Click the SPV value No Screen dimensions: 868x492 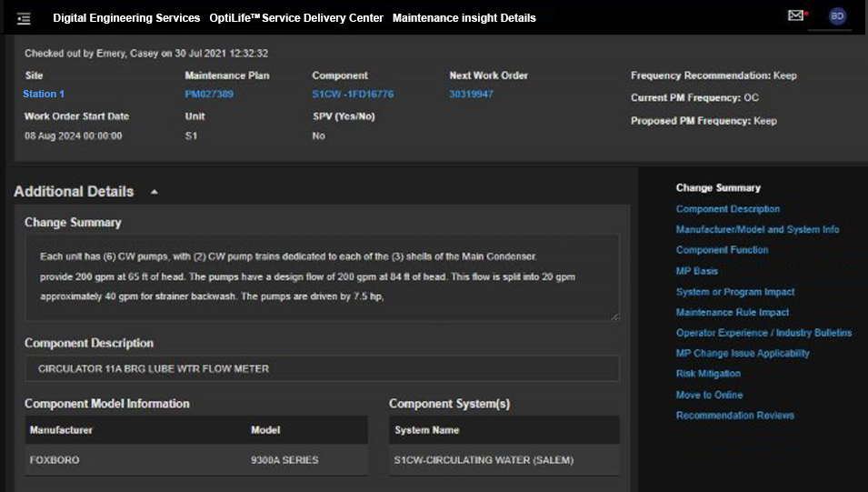pos(318,136)
